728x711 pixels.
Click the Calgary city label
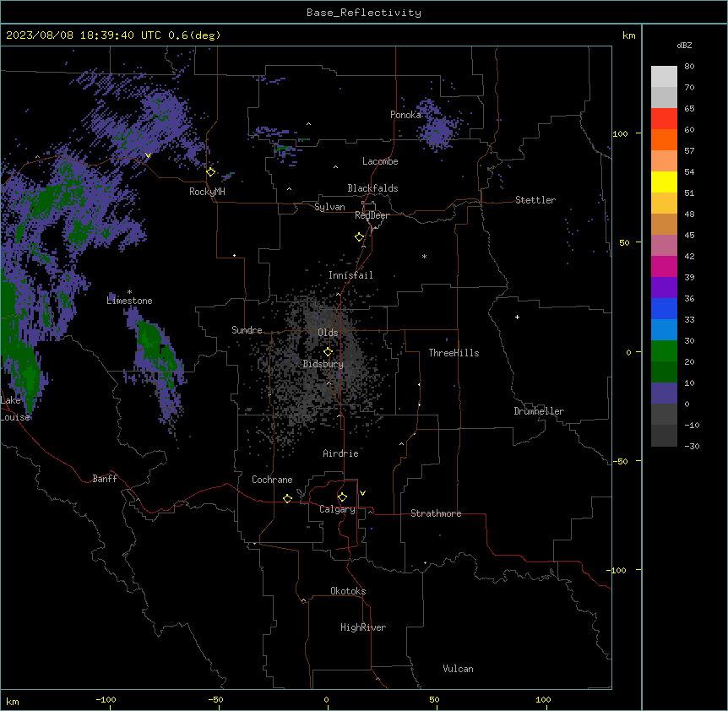(337, 509)
